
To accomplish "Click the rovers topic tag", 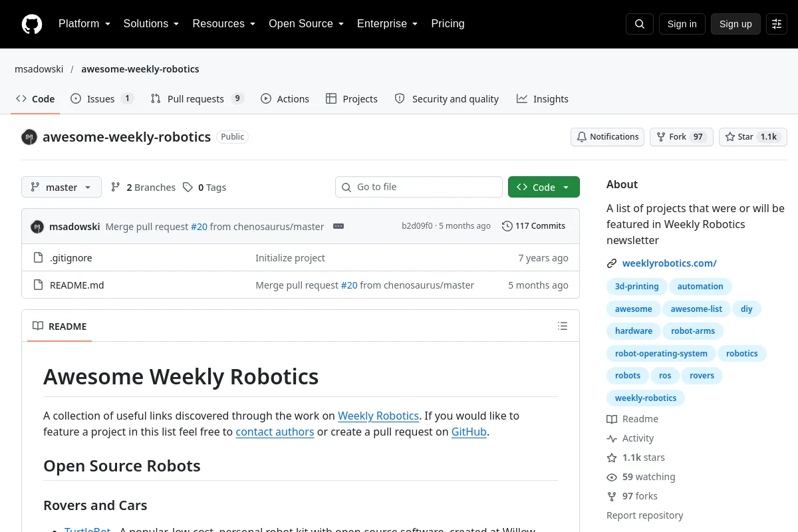I will click(702, 376).
